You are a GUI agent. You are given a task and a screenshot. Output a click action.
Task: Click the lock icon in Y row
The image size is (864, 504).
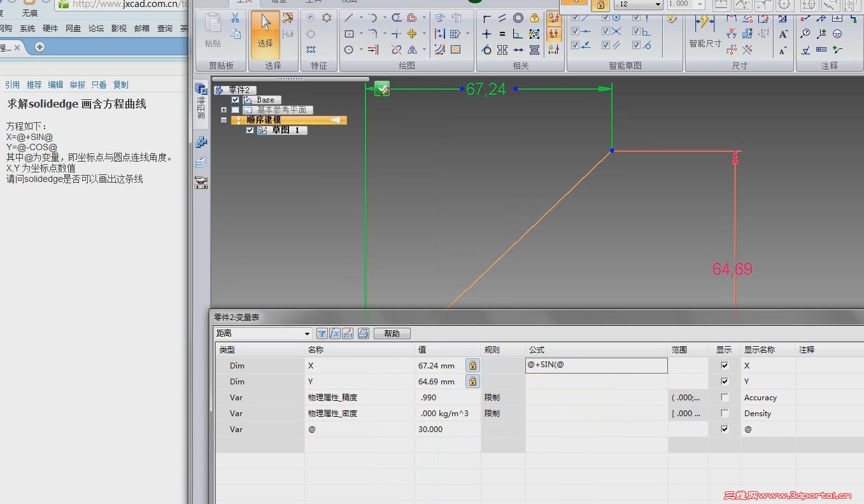pos(472,381)
